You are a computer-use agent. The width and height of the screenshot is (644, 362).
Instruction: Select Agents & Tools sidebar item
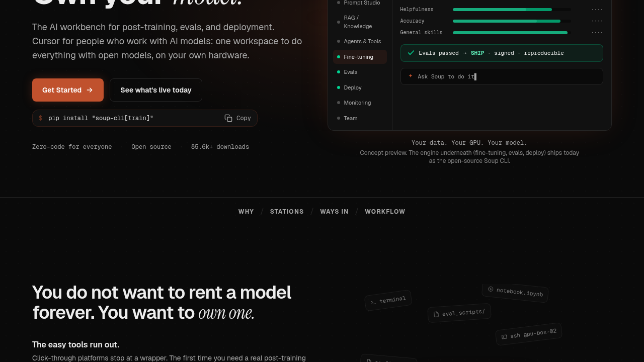pos(360,41)
